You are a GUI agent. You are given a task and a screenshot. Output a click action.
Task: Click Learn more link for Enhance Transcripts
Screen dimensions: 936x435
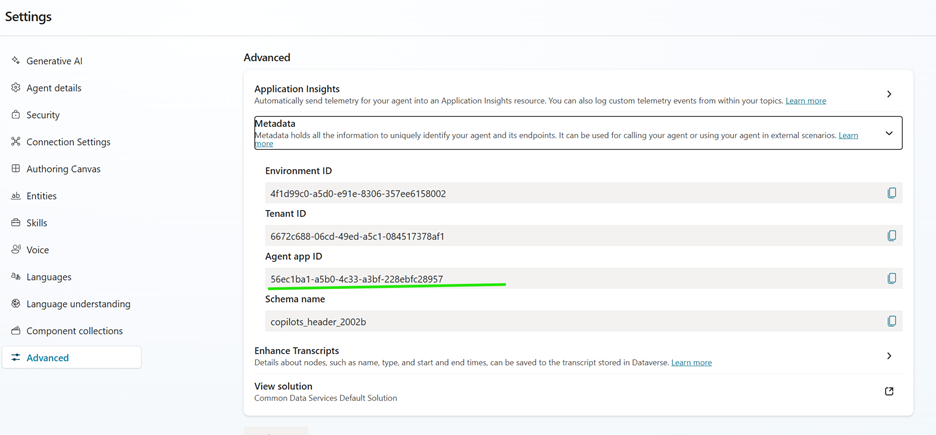[691, 363]
